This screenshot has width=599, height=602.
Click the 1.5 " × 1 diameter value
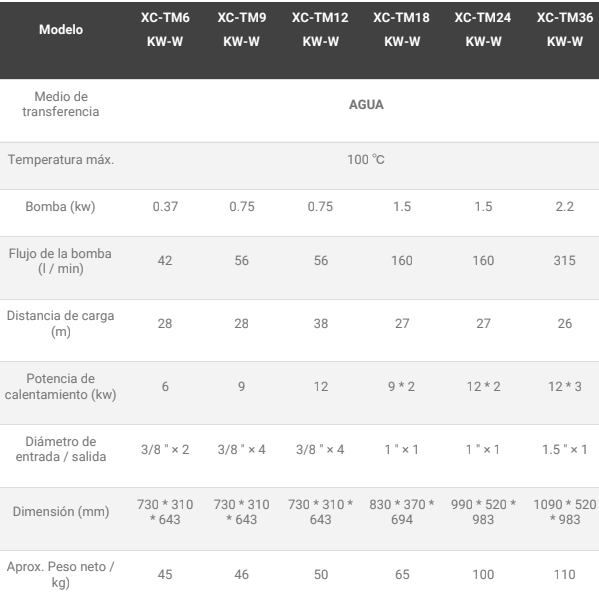point(564,450)
